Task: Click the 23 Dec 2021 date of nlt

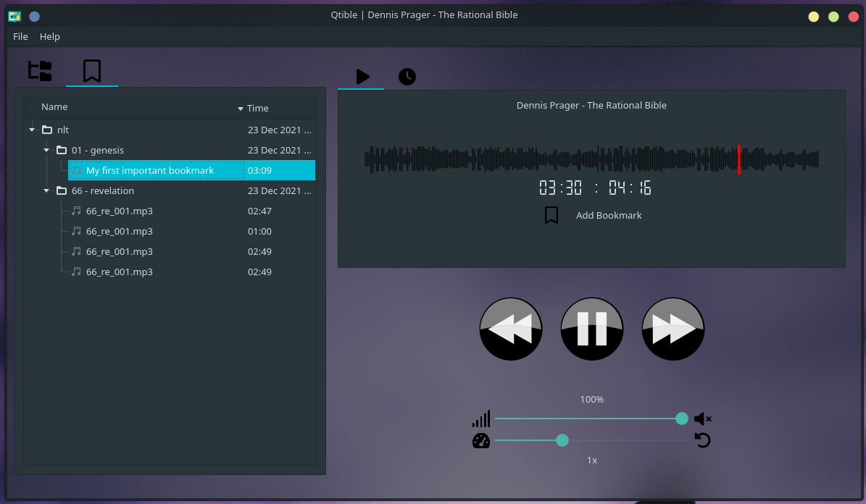Action: coord(280,130)
